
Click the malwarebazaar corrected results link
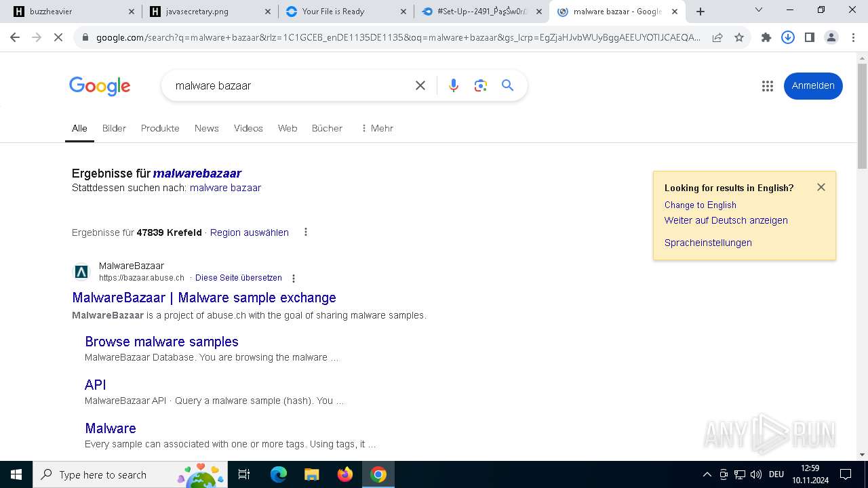(197, 174)
